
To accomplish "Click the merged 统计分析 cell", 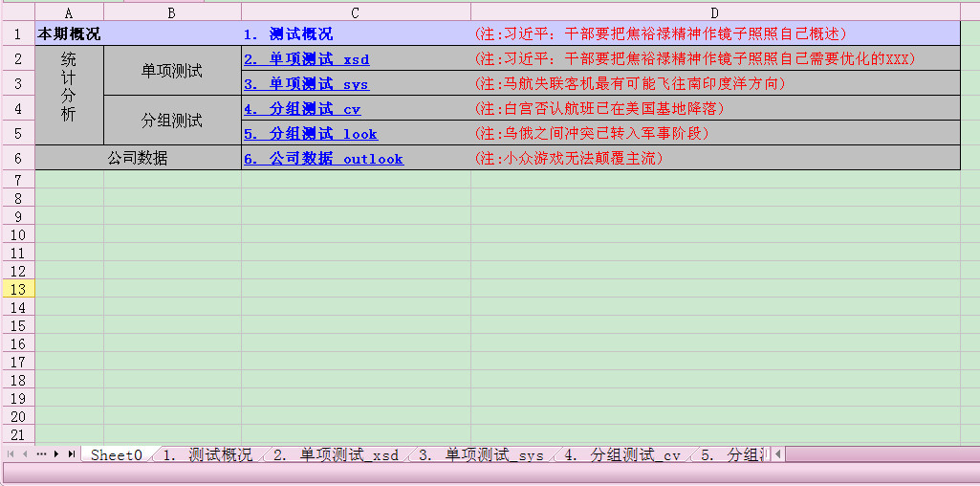I will [70, 95].
